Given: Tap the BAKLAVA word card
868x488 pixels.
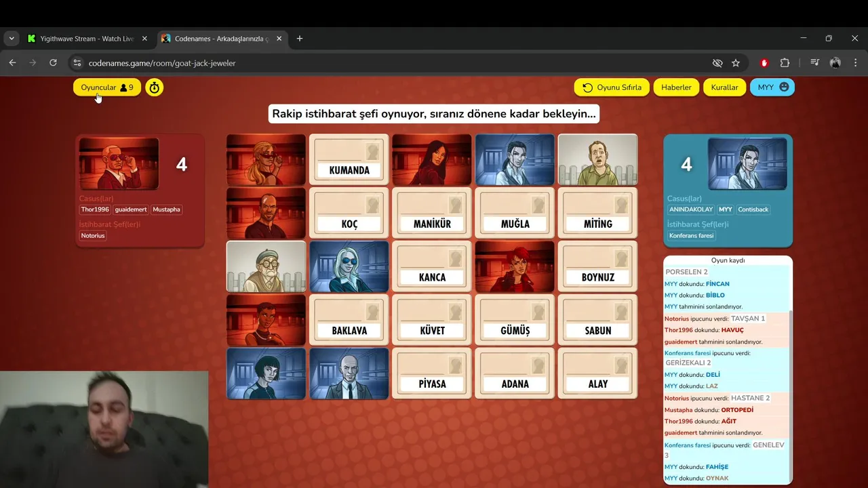Looking at the screenshot, I should (349, 321).
